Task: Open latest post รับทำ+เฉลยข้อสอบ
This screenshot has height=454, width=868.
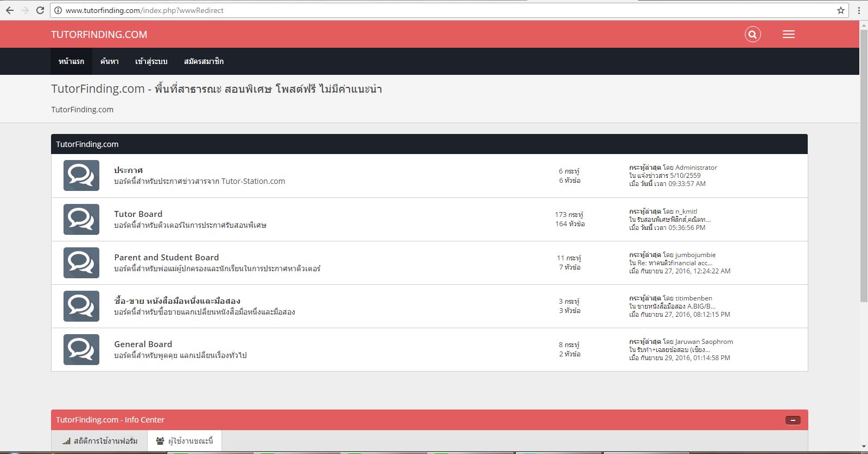Action: point(674,350)
